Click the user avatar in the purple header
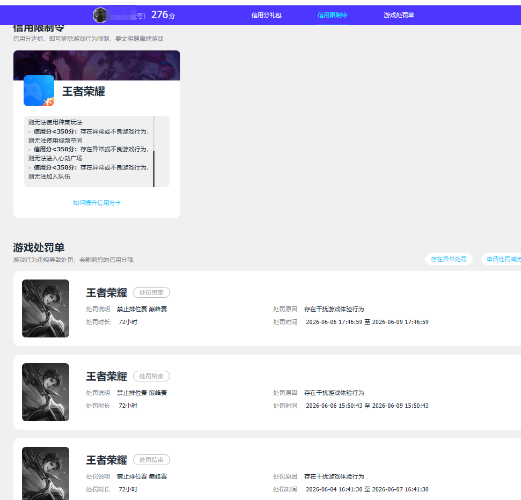Viewport: 521px width, 500px height. pos(100,15)
